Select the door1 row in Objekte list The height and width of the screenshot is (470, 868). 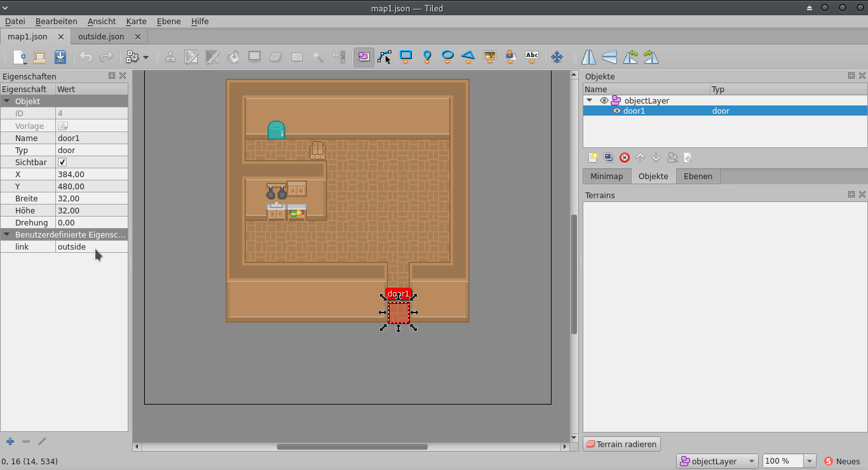[x=725, y=111]
